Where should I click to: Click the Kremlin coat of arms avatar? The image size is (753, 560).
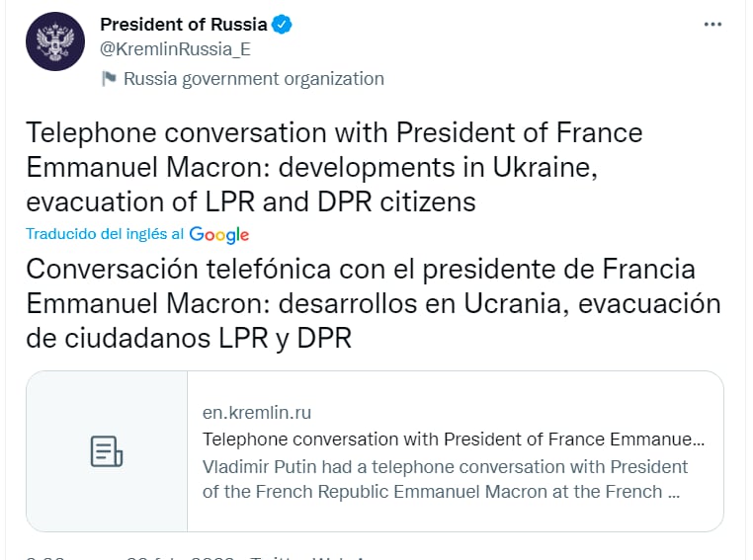tap(55, 41)
